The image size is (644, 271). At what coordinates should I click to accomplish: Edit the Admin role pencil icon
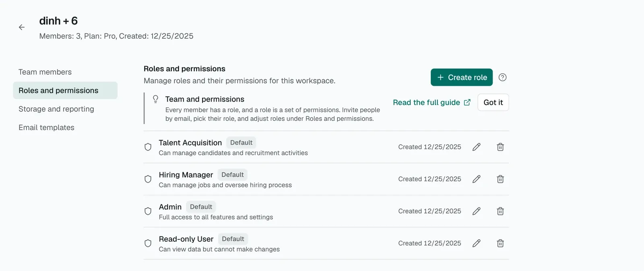click(476, 211)
